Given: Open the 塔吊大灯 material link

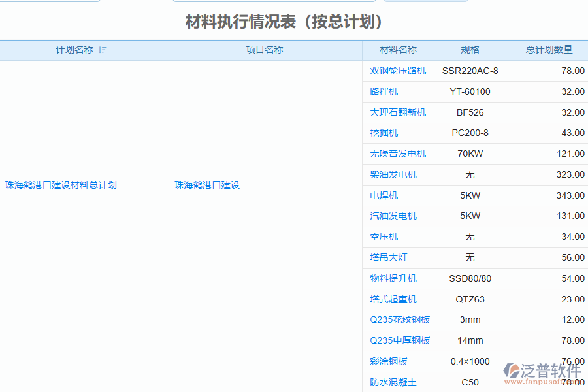Looking at the screenshot, I should [x=388, y=257].
